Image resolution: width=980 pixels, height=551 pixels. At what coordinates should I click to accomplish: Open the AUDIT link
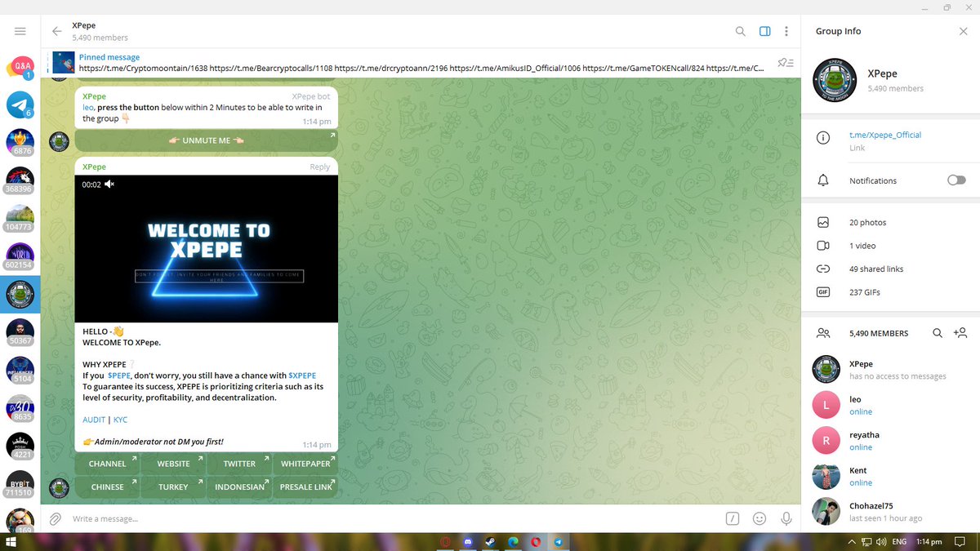coord(94,420)
